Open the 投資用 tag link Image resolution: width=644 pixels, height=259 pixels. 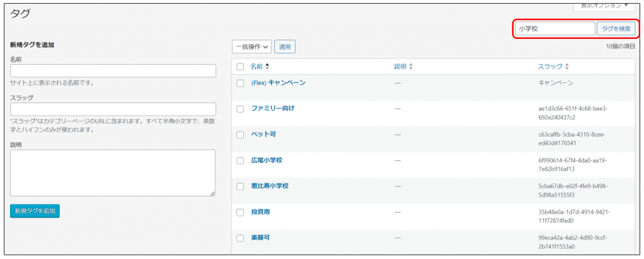point(260,212)
